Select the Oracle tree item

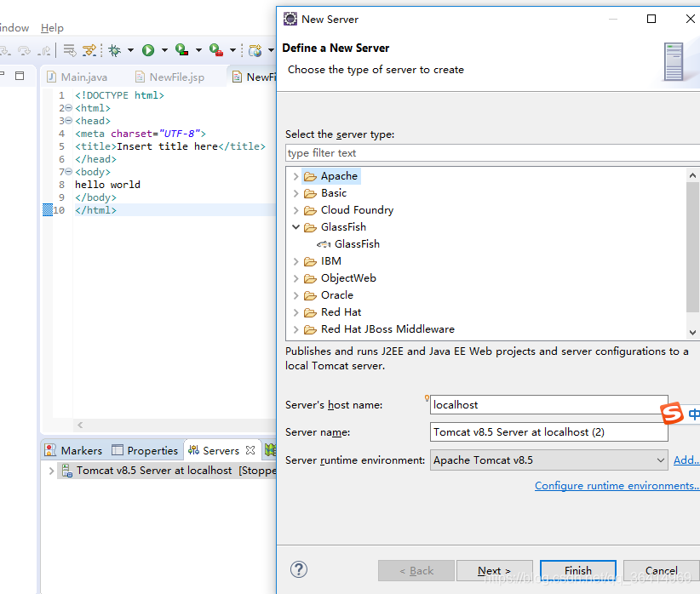point(337,295)
